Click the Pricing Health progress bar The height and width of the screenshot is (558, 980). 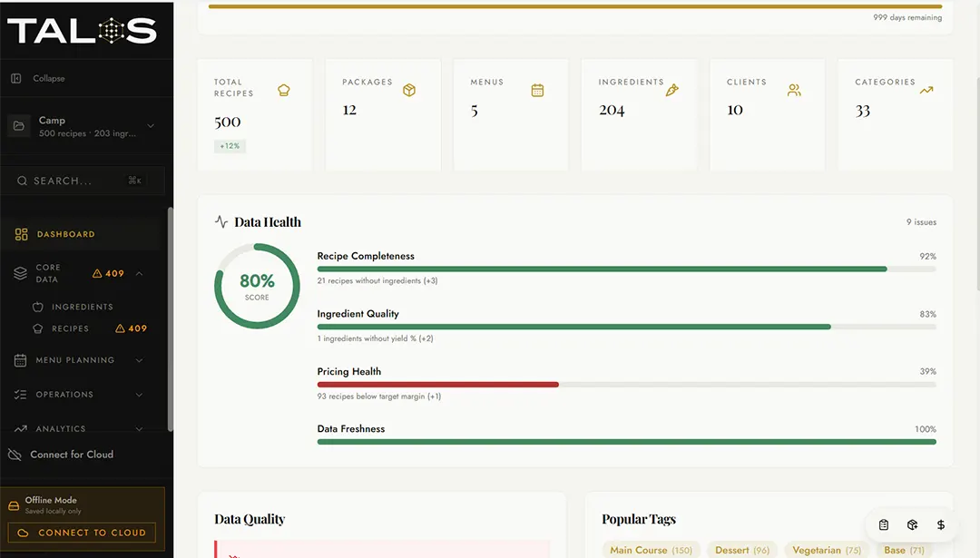(626, 384)
